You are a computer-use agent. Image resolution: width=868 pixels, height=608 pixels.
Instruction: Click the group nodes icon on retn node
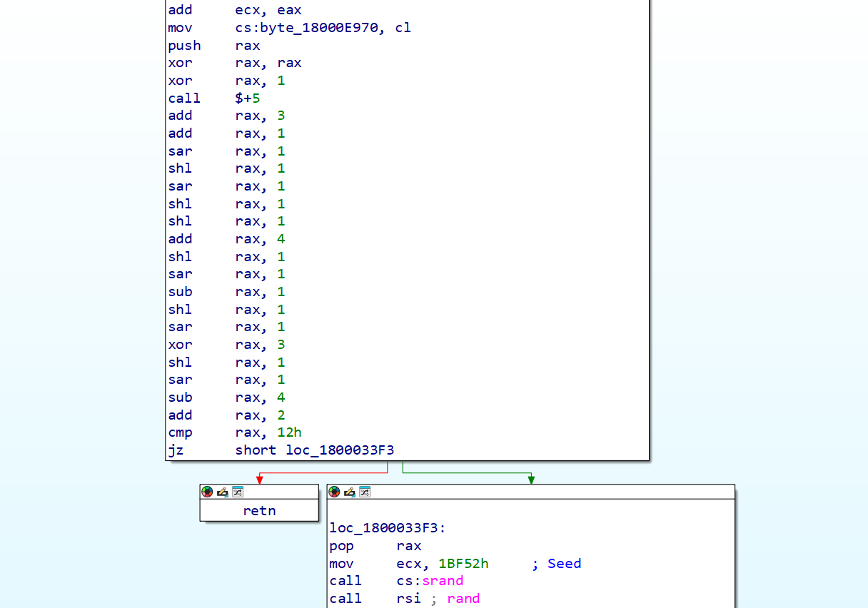(238, 492)
